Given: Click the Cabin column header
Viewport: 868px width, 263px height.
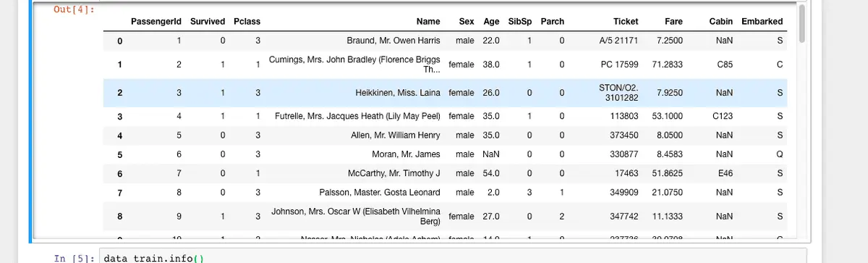Looking at the screenshot, I should [x=721, y=22].
